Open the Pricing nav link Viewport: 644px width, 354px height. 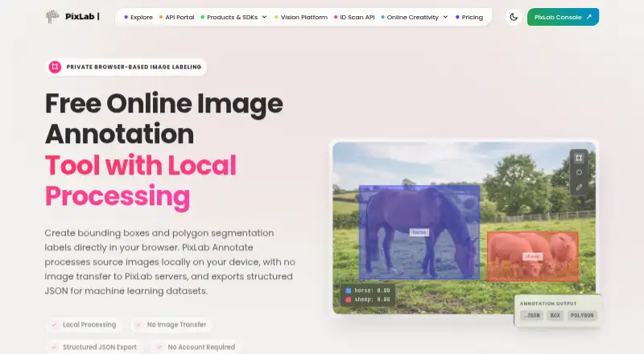(469, 17)
